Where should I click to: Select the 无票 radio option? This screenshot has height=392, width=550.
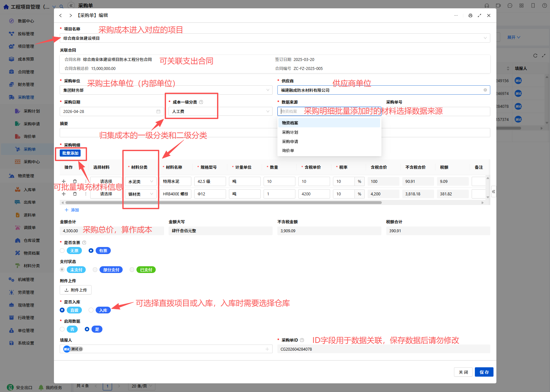pos(62,251)
